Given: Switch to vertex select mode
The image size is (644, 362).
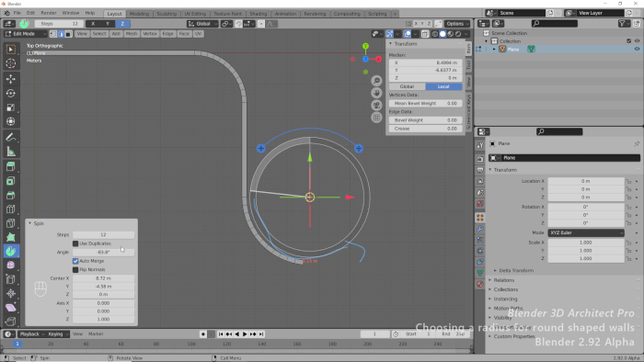Looking at the screenshot, I should (53, 34).
